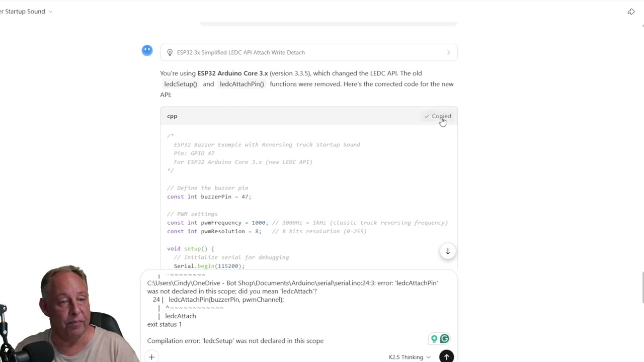The height and width of the screenshot is (362, 644).
Task: Click the lightbulb thinking icon
Action: [170, 52]
